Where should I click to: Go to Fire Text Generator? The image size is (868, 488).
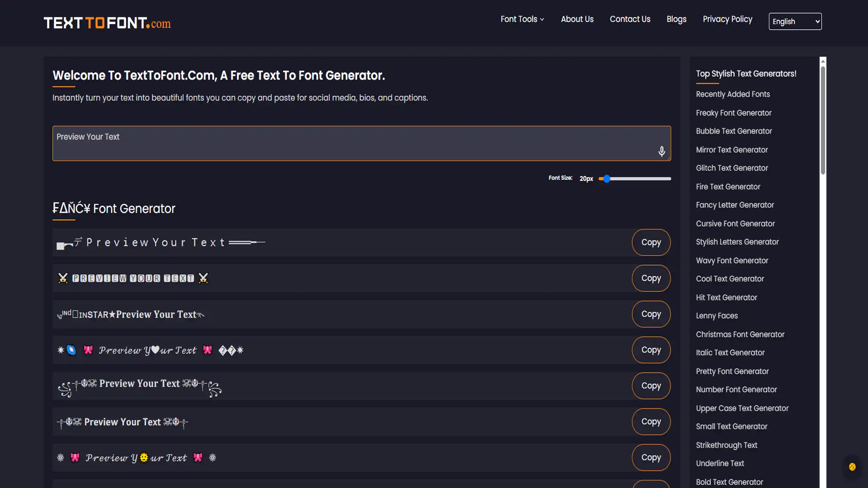tap(728, 187)
